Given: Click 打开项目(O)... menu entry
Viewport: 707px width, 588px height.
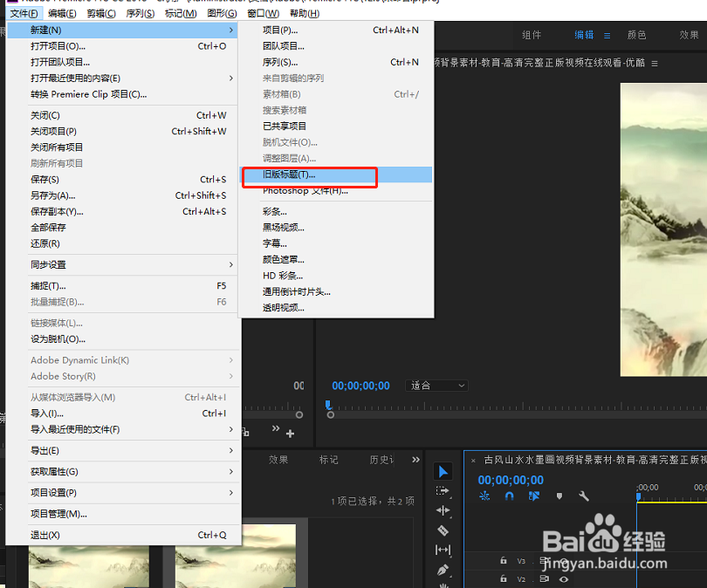Looking at the screenshot, I should pos(124,46).
